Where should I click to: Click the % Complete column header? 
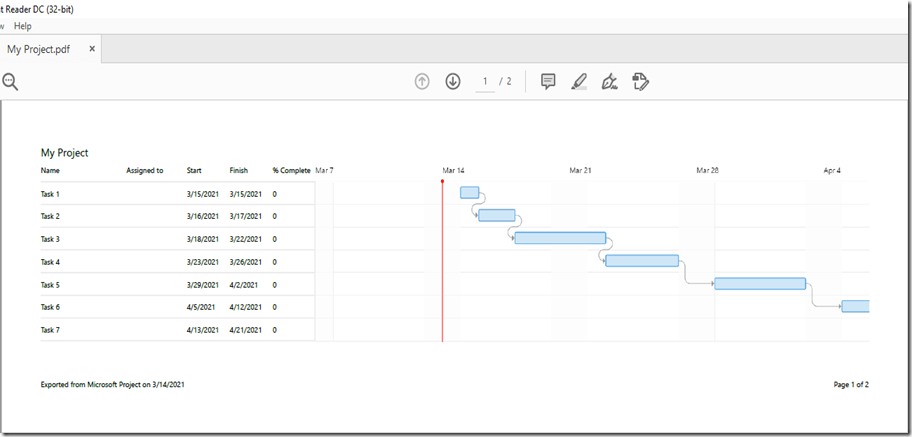291,171
